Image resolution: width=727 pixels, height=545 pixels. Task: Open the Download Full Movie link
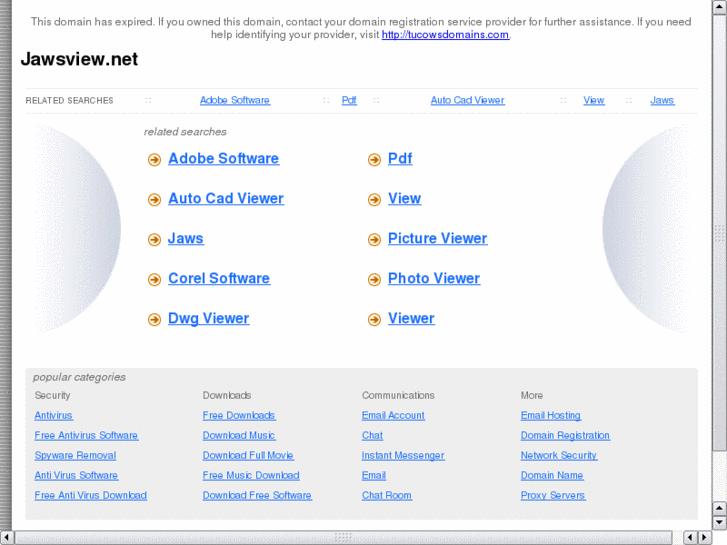point(248,456)
